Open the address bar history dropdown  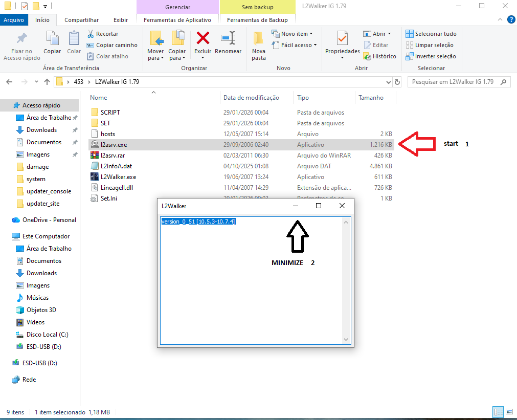[x=389, y=82]
